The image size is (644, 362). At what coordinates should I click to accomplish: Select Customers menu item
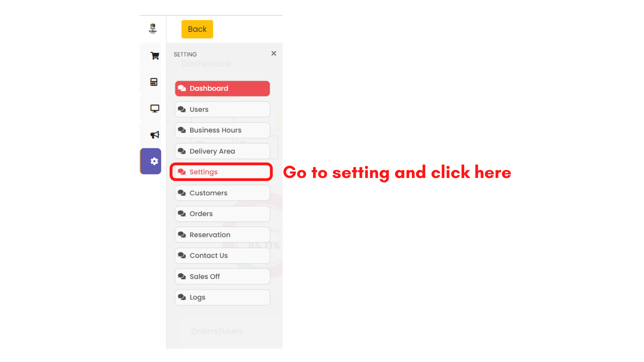(222, 193)
